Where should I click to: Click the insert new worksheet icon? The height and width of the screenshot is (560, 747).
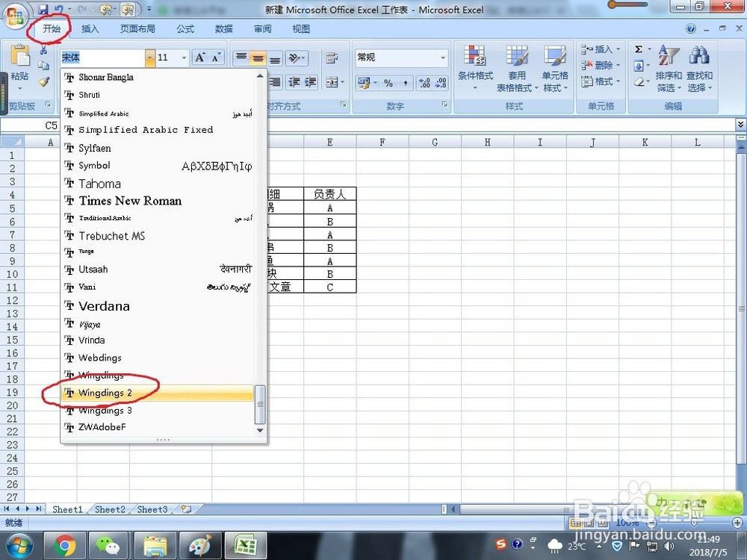[186, 509]
